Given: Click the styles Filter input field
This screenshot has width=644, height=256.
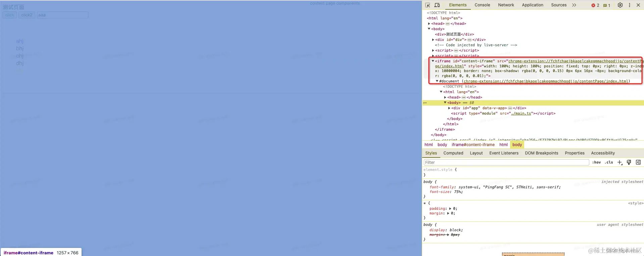Looking at the screenshot, I should 506,163.
